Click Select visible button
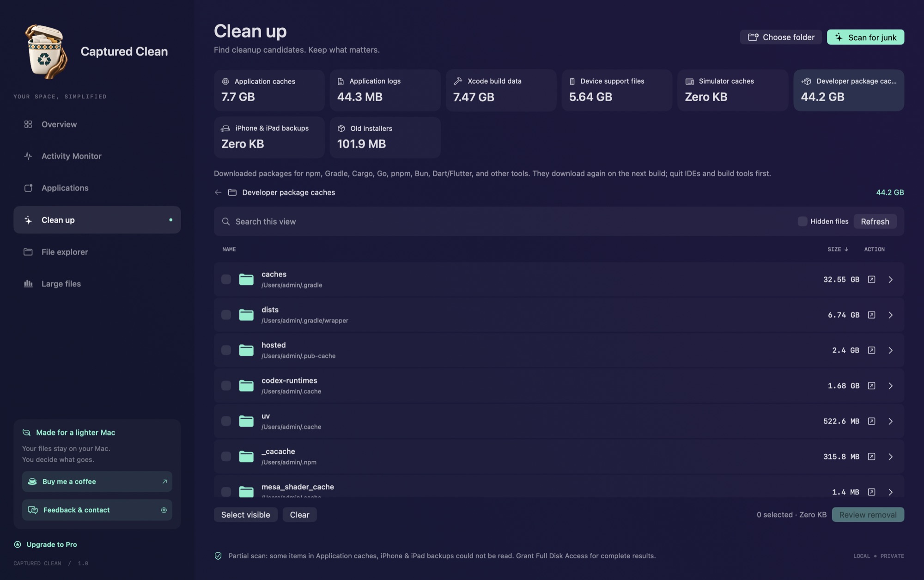This screenshot has width=924, height=580. [245, 514]
